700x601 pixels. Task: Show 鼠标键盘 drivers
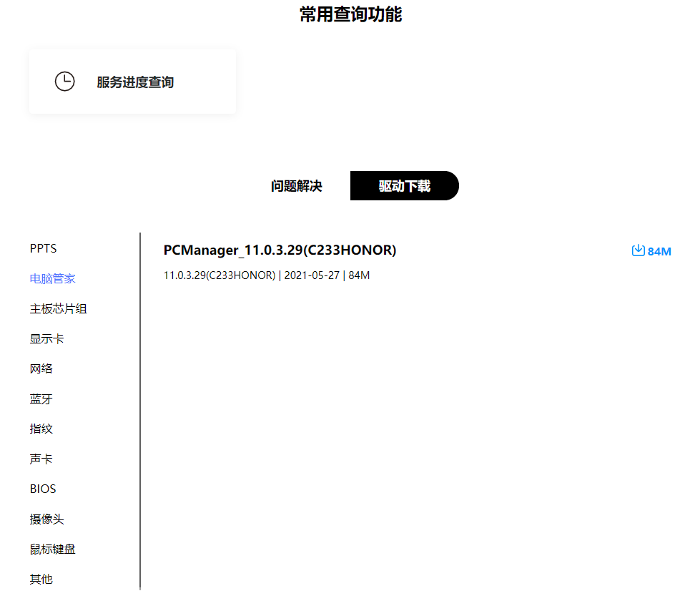53,549
